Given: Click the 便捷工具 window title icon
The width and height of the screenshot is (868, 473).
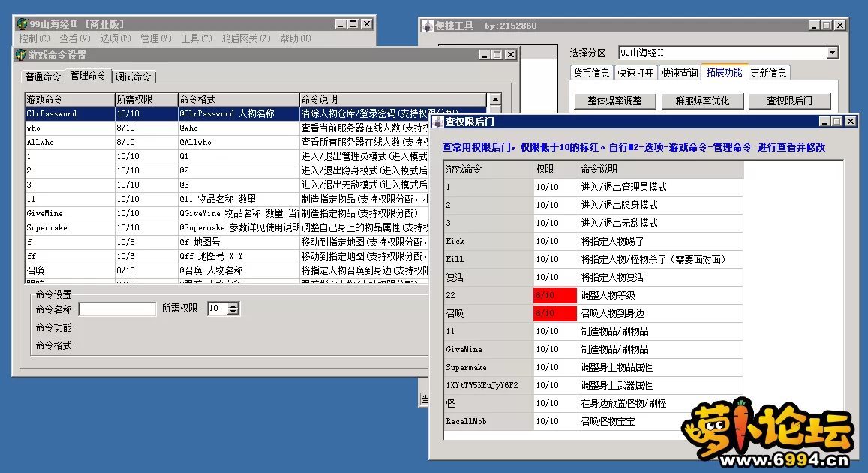Looking at the screenshot, I should tap(428, 26).
